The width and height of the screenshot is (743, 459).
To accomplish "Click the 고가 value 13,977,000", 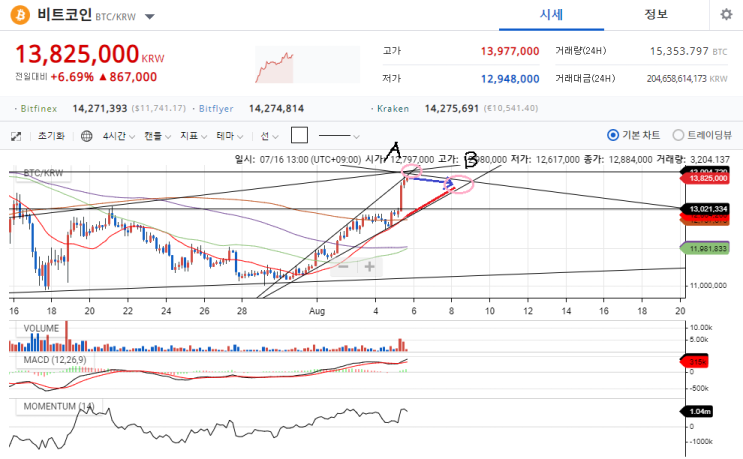I will point(510,51).
